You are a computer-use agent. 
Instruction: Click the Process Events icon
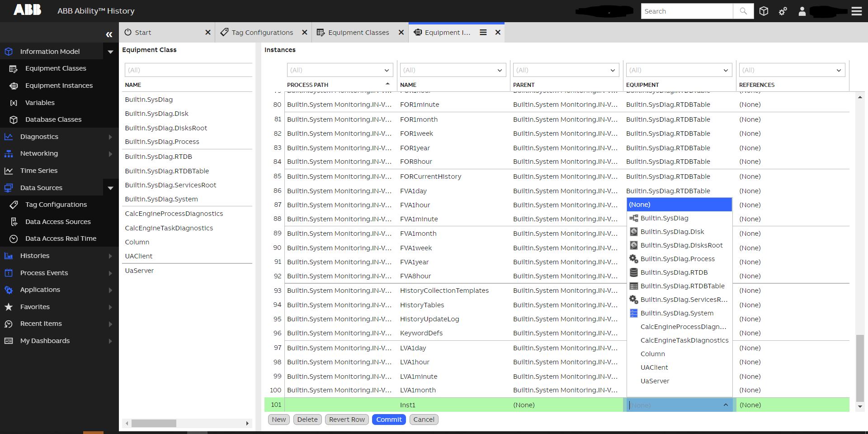pyautogui.click(x=9, y=273)
